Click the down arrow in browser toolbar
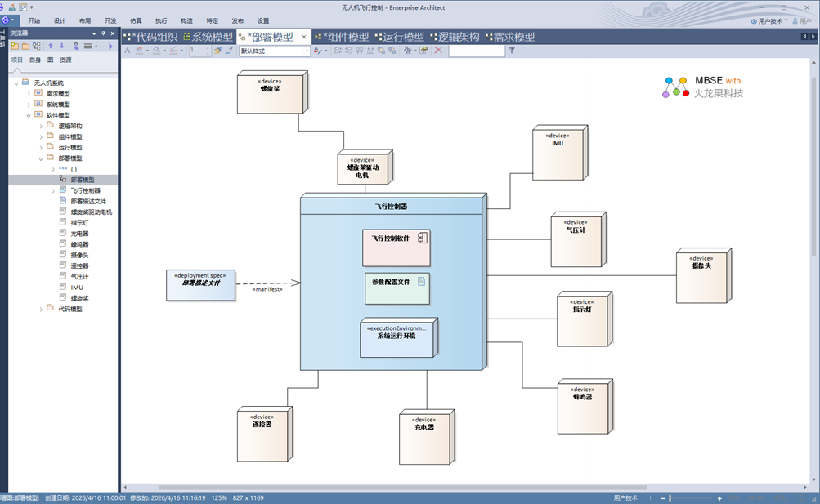 point(61,47)
